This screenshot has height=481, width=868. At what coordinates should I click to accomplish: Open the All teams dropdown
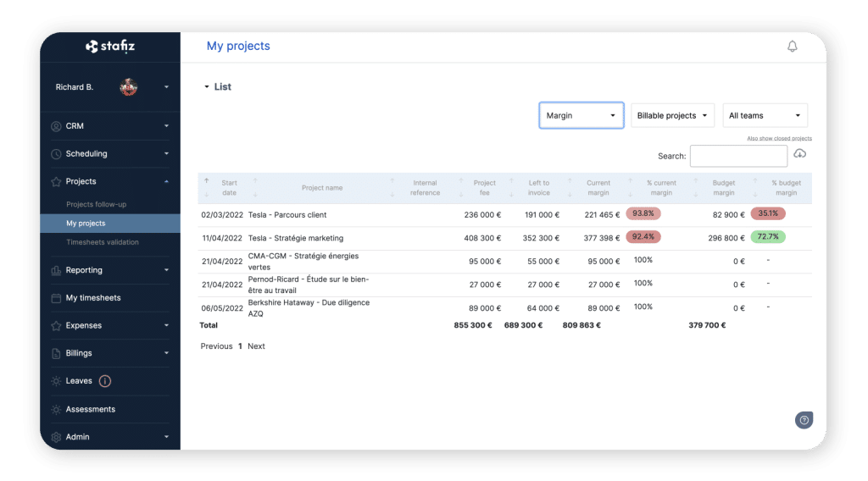pos(765,115)
